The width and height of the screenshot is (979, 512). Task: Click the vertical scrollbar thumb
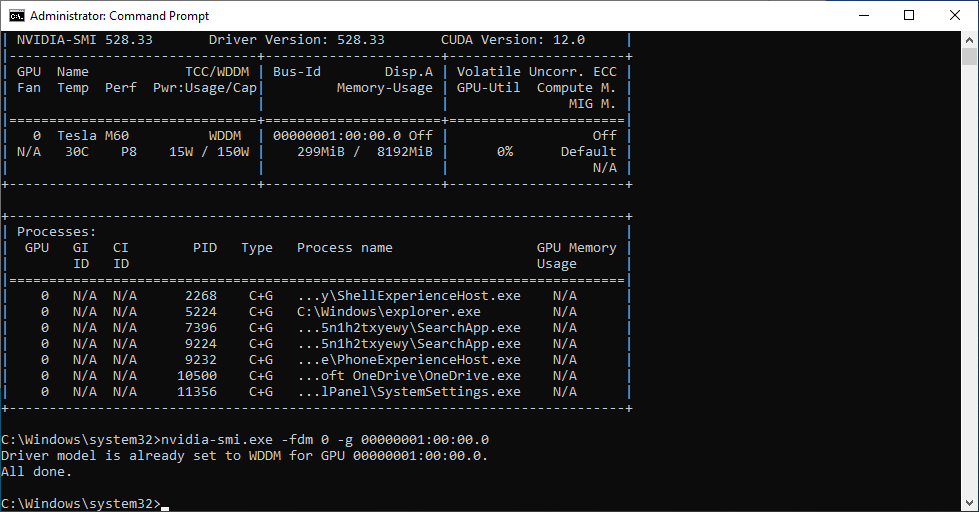coord(969,56)
